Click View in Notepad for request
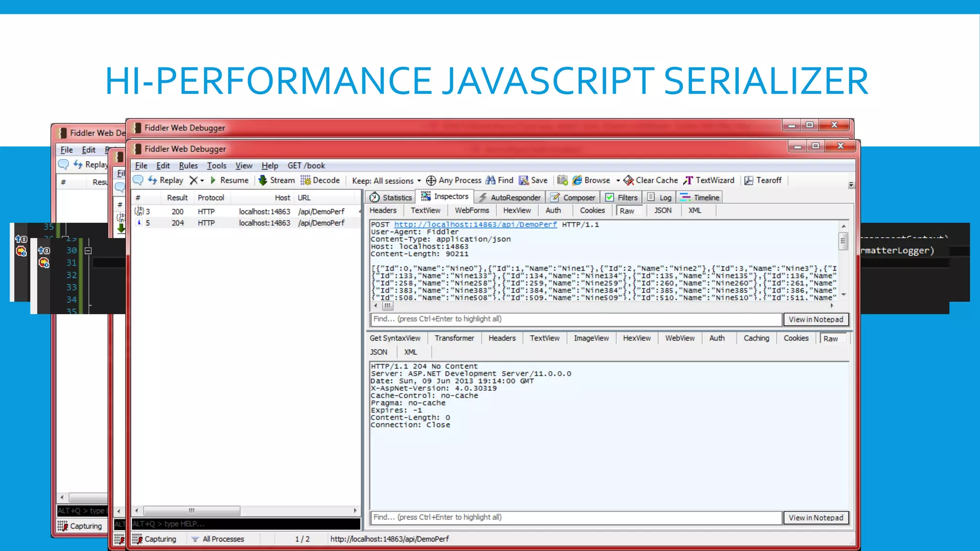Screen dimensions: 980x551 pyautogui.click(x=816, y=320)
